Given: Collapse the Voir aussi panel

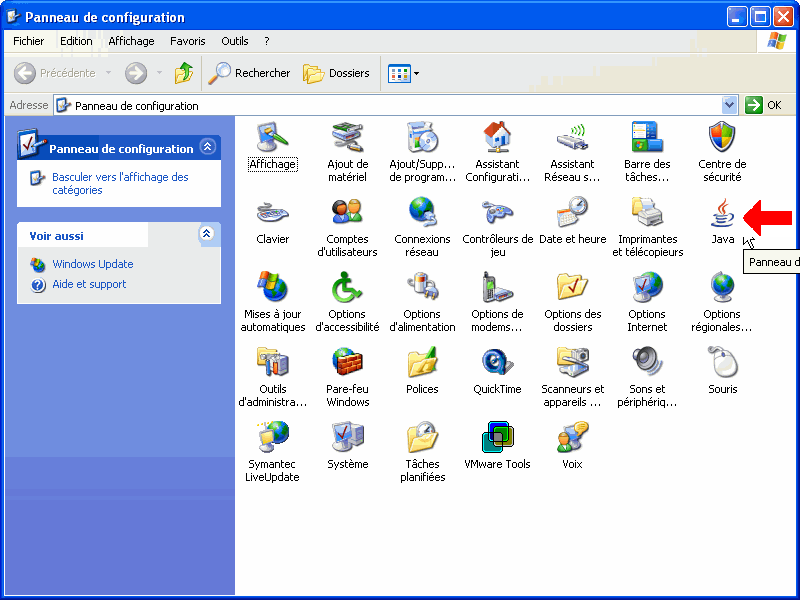Looking at the screenshot, I should (x=207, y=234).
